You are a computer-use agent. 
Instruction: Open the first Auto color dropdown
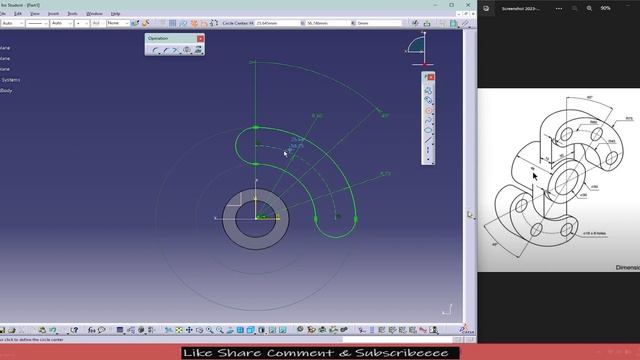click(x=13, y=23)
